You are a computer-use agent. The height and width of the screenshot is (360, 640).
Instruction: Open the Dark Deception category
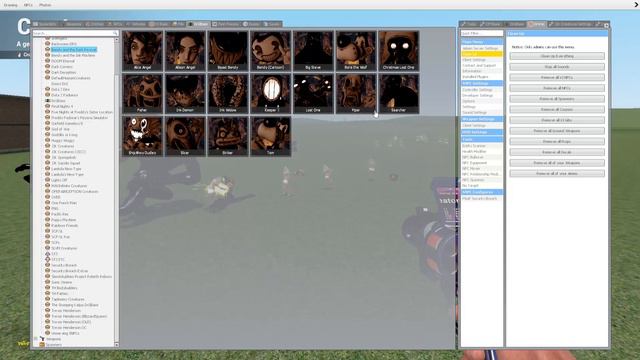point(64,72)
